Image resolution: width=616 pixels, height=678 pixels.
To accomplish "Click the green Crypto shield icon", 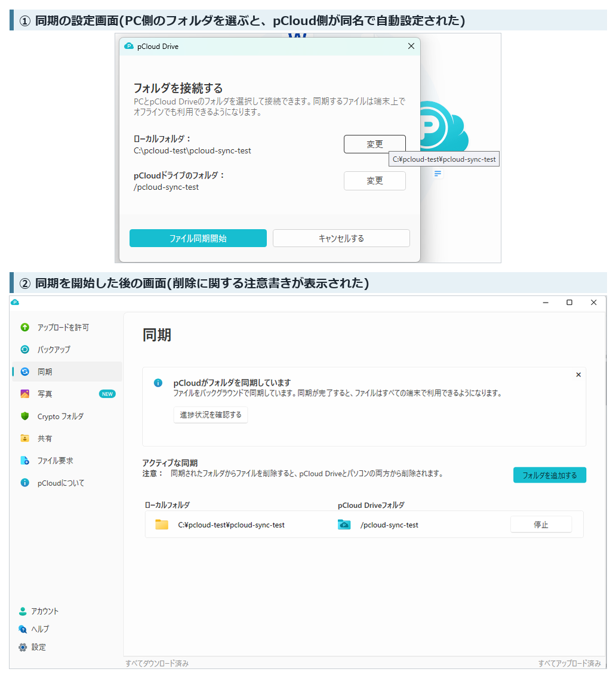I will tap(25, 416).
